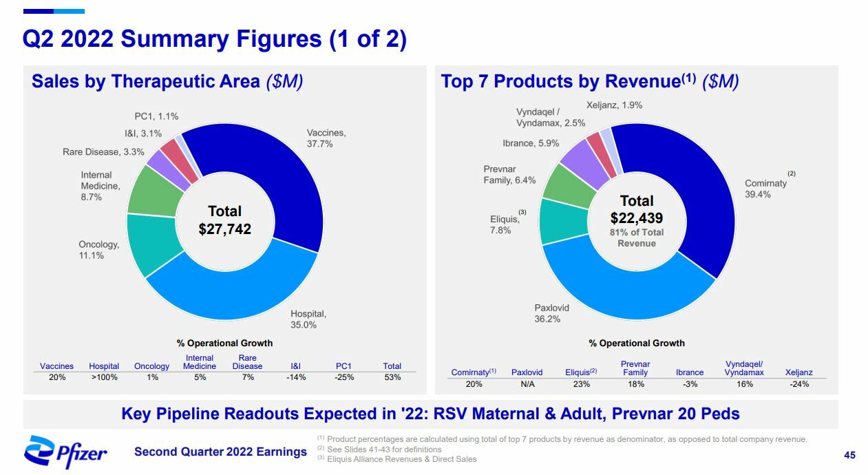
Task: Click the 'Internal Medicine, 8.7%' chart label
Action: (100, 186)
